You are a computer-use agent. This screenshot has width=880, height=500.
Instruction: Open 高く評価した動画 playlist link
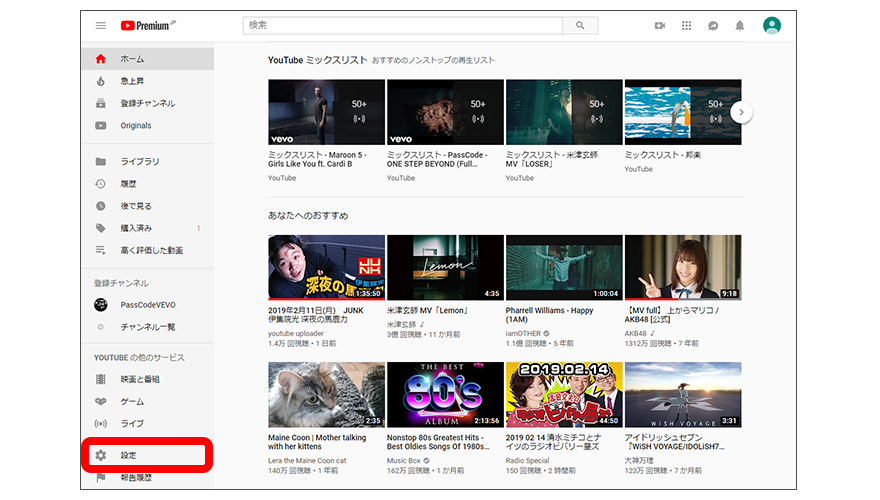(x=152, y=250)
